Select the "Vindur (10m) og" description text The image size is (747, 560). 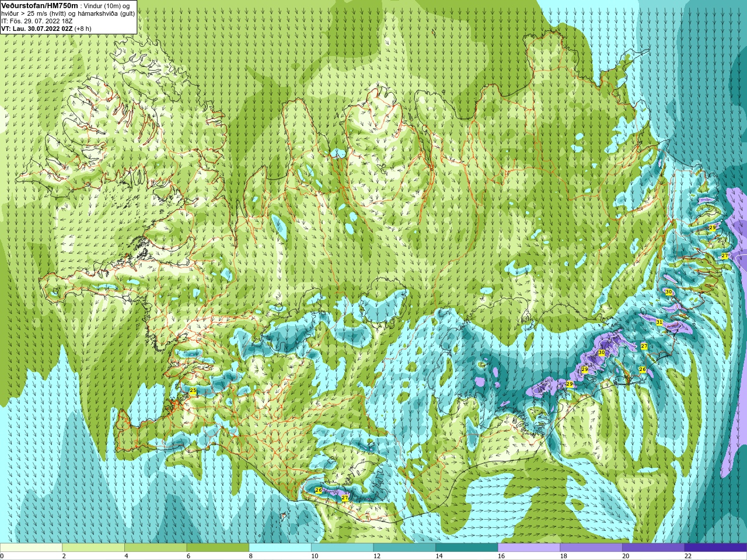pos(107,6)
